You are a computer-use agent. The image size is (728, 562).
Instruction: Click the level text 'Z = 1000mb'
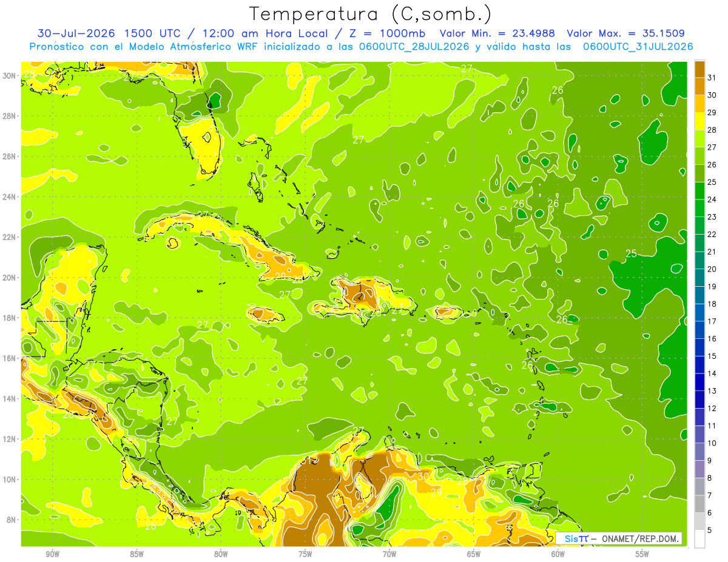click(x=386, y=33)
